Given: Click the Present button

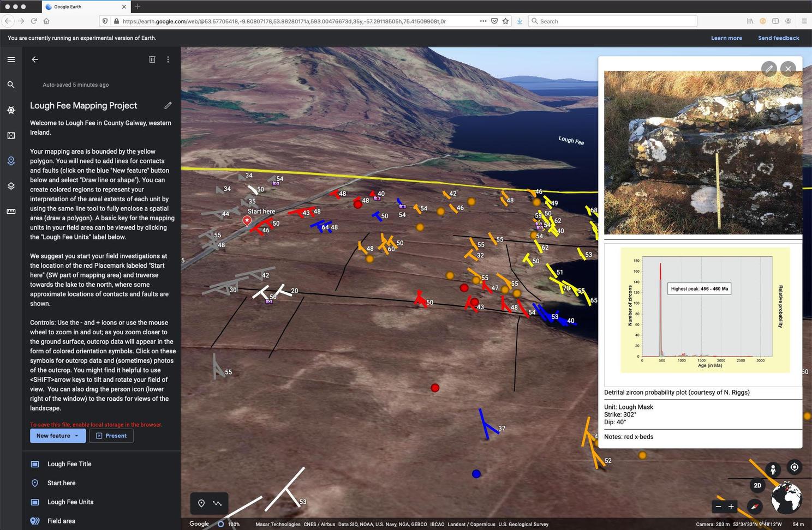Looking at the screenshot, I should point(111,436).
